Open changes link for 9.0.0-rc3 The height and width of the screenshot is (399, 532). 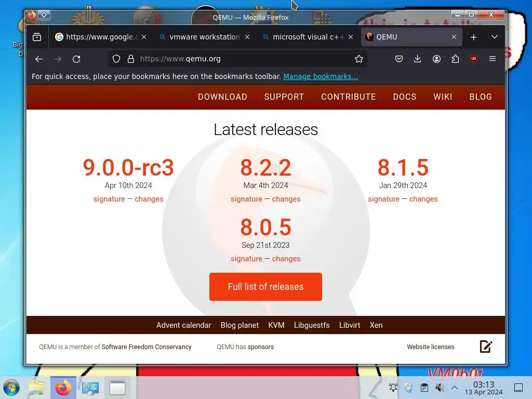149,199
